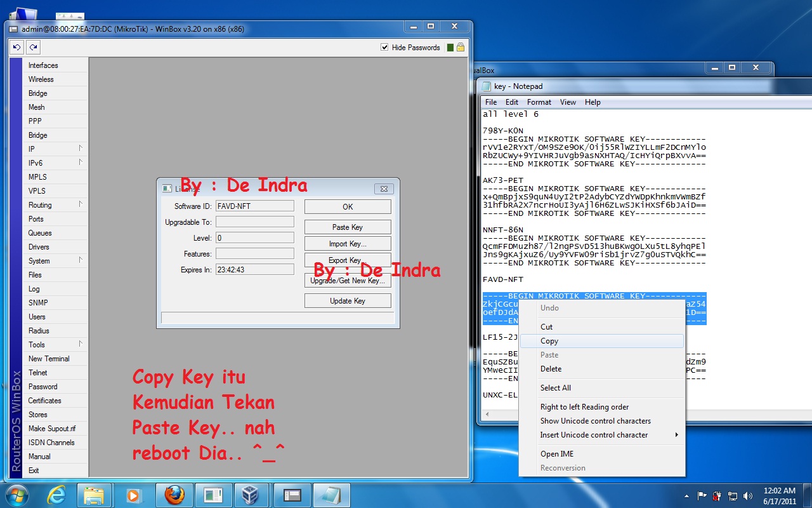The height and width of the screenshot is (508, 812).
Task: Toggle Right to left Reading order
Action: [x=601, y=407]
